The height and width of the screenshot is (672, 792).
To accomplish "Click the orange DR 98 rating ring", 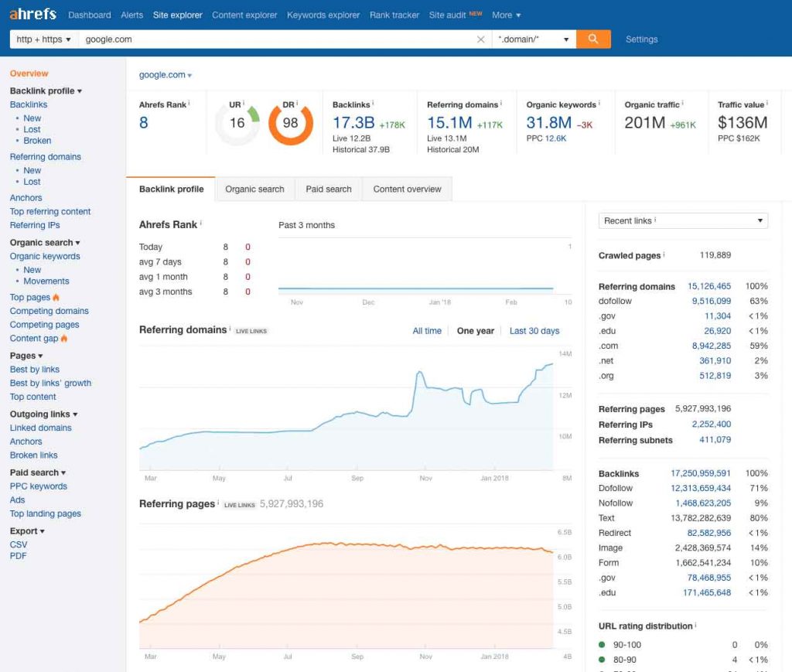I will point(290,124).
